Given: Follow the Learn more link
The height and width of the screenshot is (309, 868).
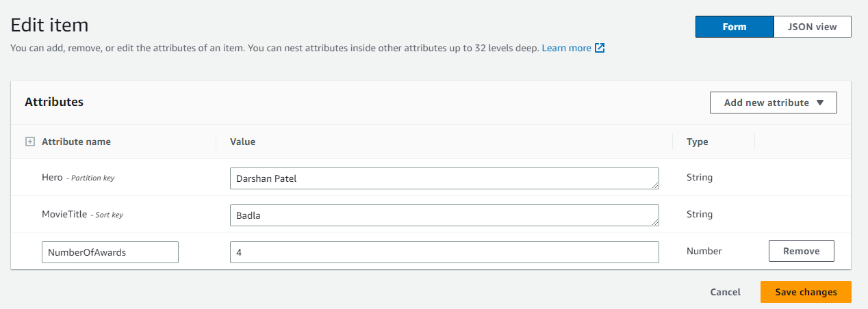Looking at the screenshot, I should (x=566, y=49).
